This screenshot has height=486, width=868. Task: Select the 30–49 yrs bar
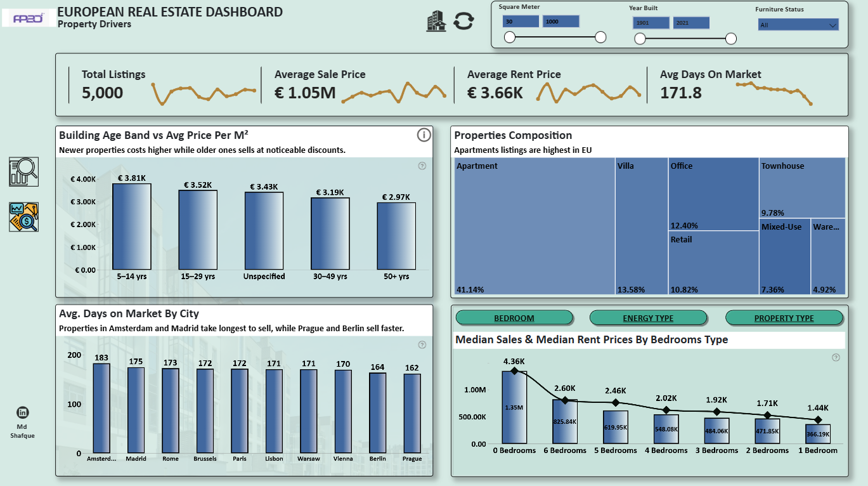click(330, 233)
